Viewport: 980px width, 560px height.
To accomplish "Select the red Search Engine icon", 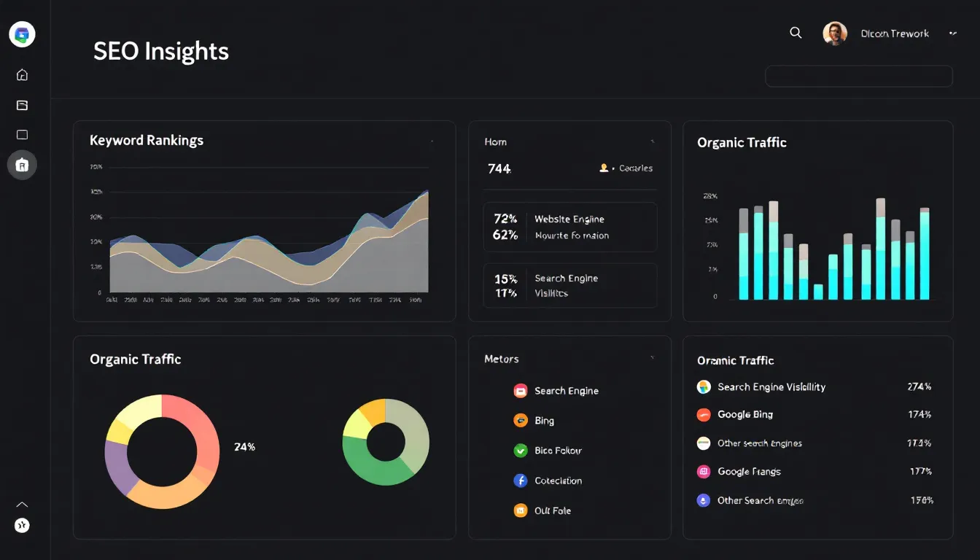I will [x=520, y=391].
